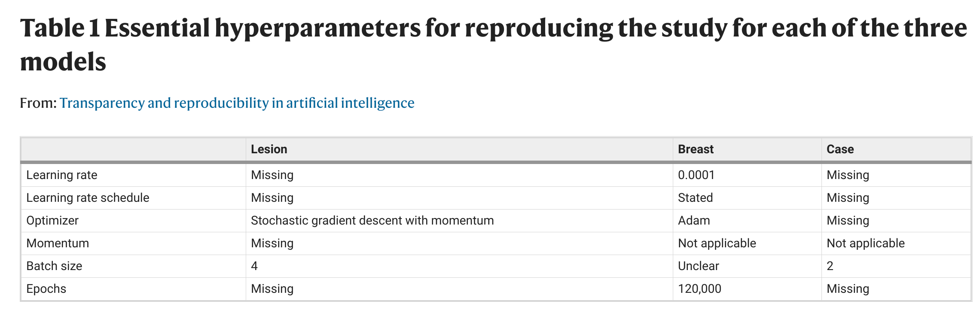Click the Learning rate schedule row label
Screen dimensions: 980x313
pyautogui.click(x=88, y=198)
